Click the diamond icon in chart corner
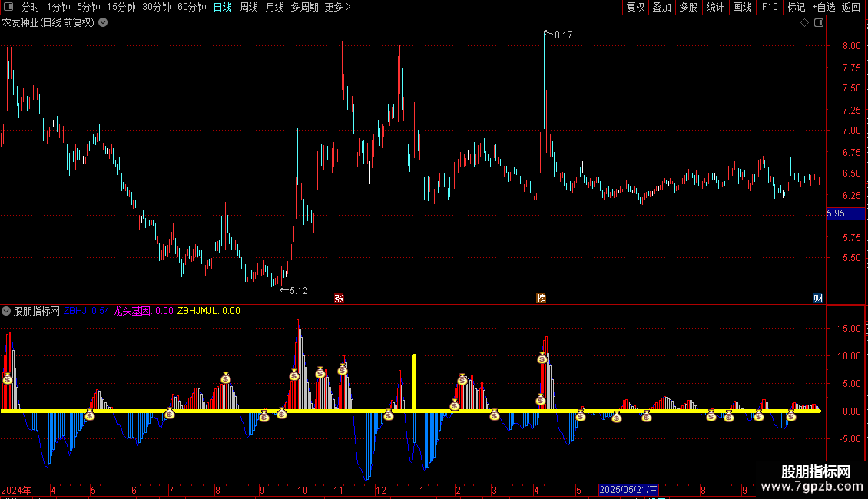Screen dimensions: 868x499 (805, 23)
